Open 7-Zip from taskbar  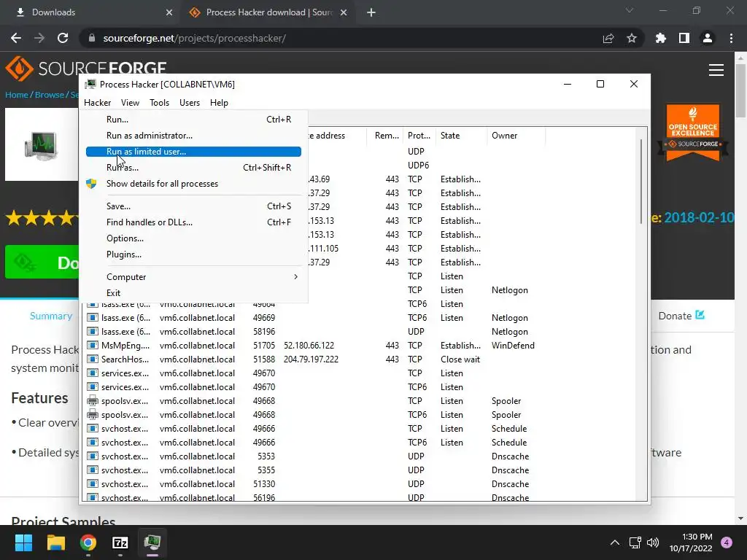(x=120, y=542)
